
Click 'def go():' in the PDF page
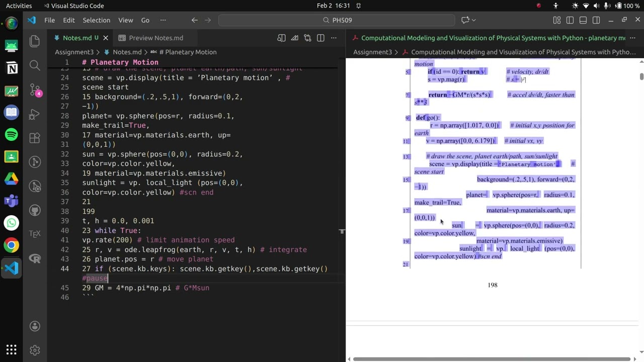tap(428, 118)
